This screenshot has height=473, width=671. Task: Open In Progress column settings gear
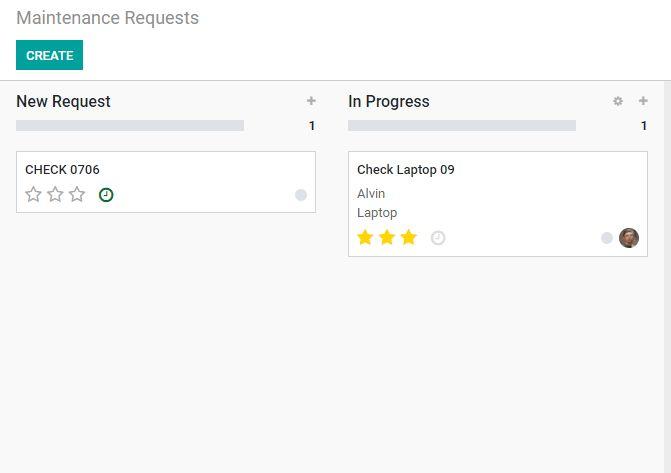point(618,101)
